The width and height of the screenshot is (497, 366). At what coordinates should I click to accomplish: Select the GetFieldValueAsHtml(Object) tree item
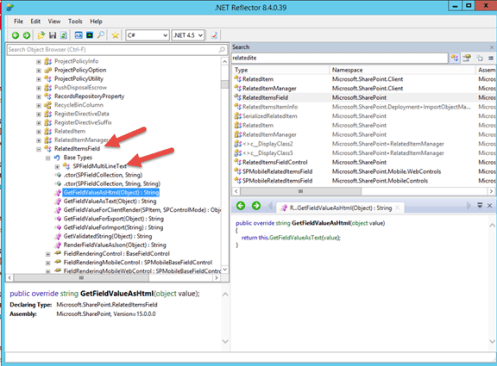click(x=111, y=193)
